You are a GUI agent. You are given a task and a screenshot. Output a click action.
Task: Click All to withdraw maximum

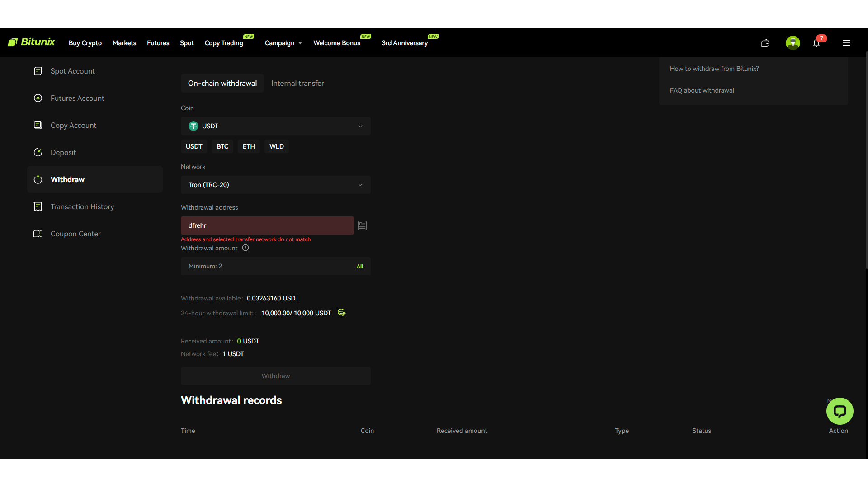(x=360, y=266)
